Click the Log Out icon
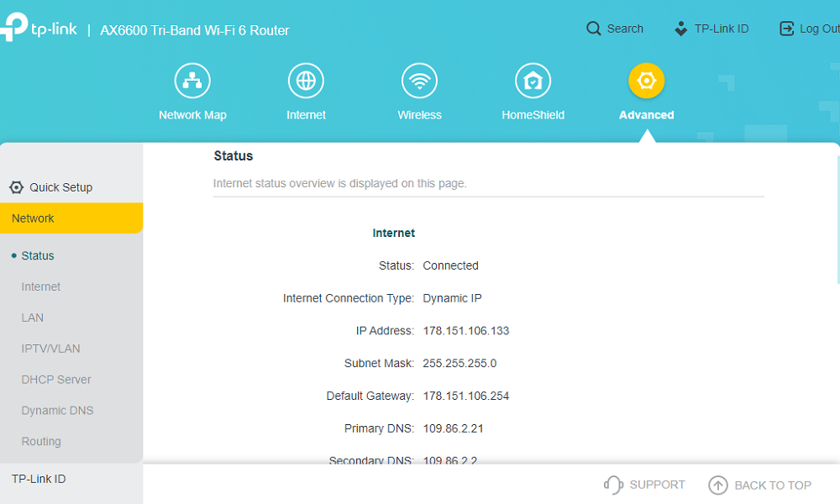840x504 pixels. click(x=786, y=29)
